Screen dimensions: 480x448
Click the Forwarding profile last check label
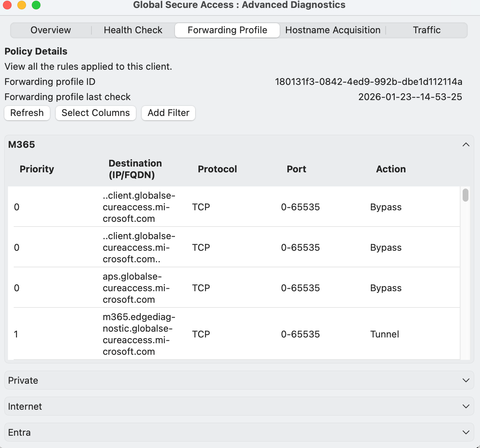pos(68,97)
